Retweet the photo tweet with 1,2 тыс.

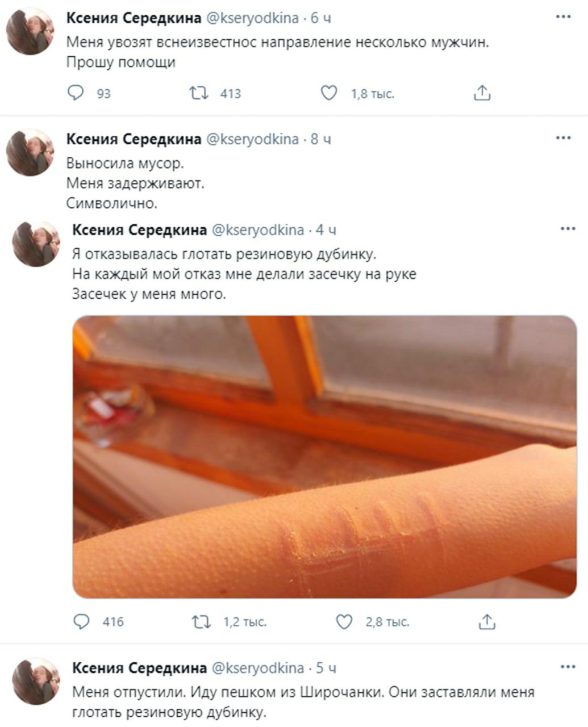point(202,622)
